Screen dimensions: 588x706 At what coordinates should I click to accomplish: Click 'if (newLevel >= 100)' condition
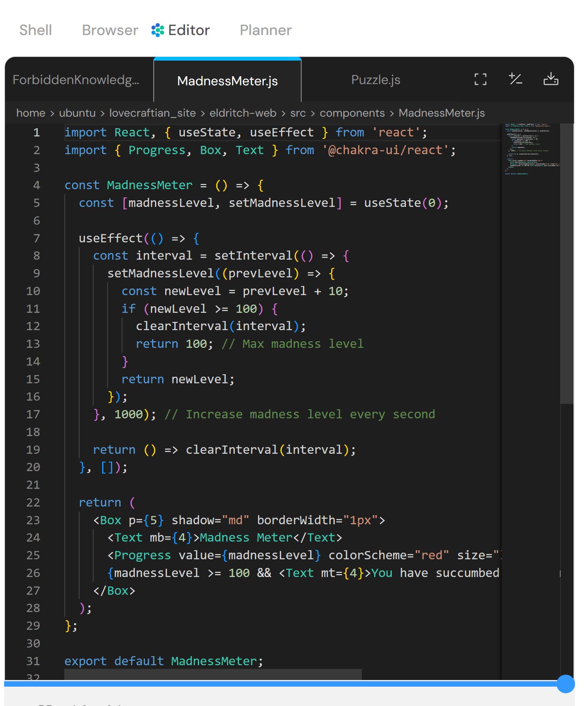192,309
